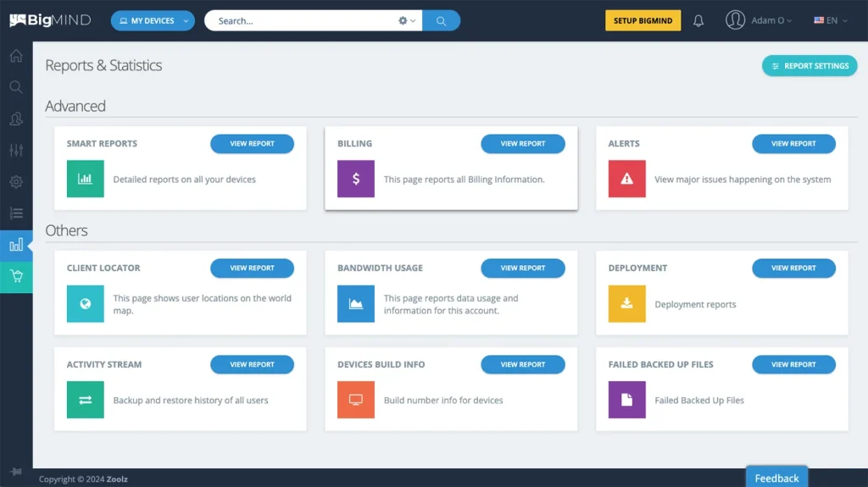The image size is (868, 487).
Task: Open search options gear dropdown
Action: 407,20
